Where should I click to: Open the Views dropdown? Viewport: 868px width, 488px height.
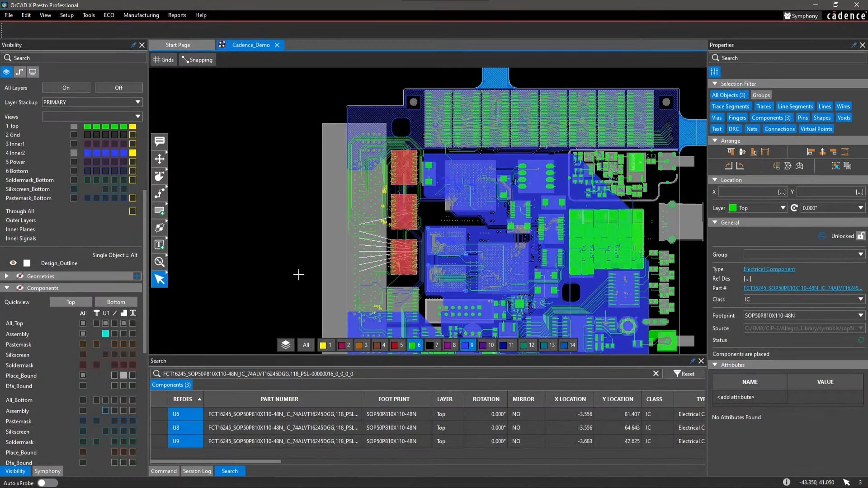pyautogui.click(x=92, y=117)
